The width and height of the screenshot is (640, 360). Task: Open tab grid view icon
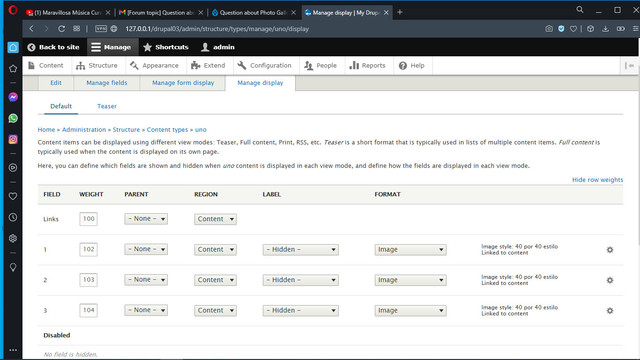point(76,29)
